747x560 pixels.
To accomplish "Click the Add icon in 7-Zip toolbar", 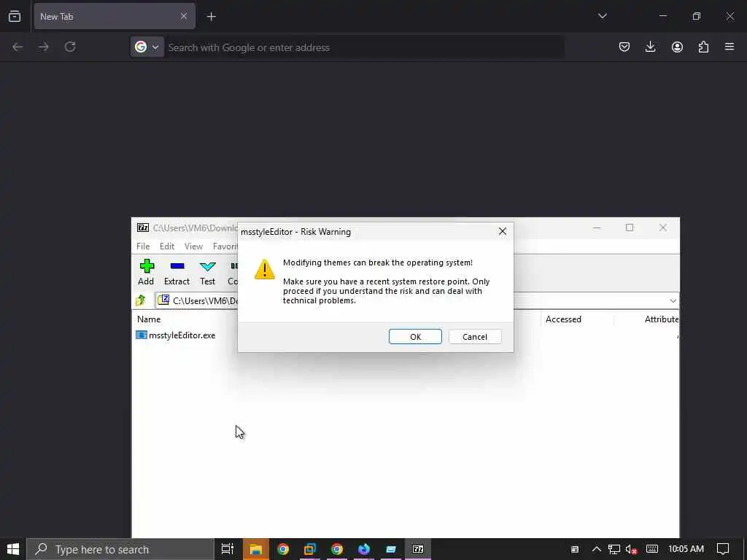I will click(146, 272).
